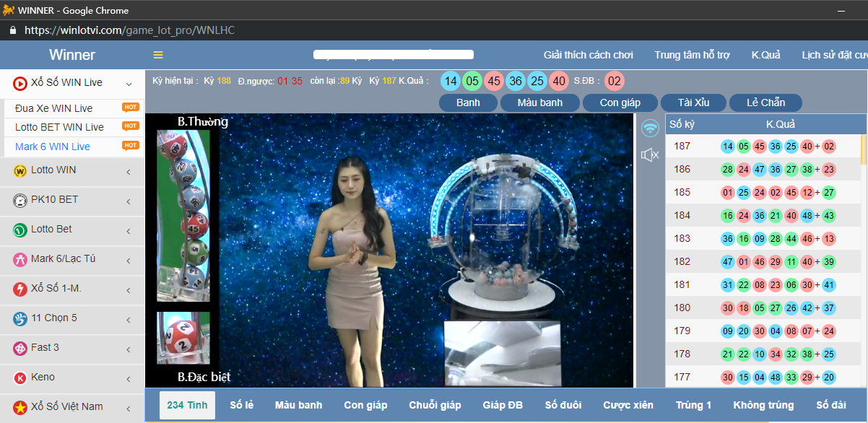Click the PK10 BET stopwatch icon
Screen dimensions: 868x423
(x=20, y=200)
